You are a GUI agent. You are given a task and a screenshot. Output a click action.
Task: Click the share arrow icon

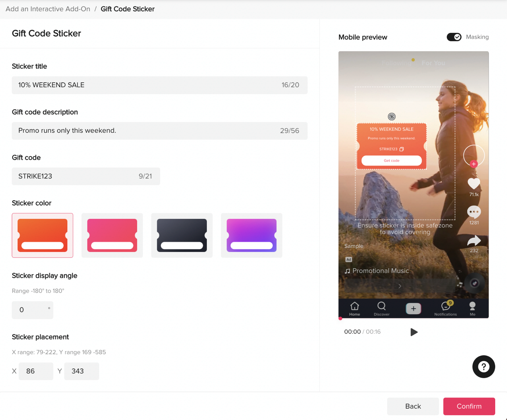tap(474, 241)
